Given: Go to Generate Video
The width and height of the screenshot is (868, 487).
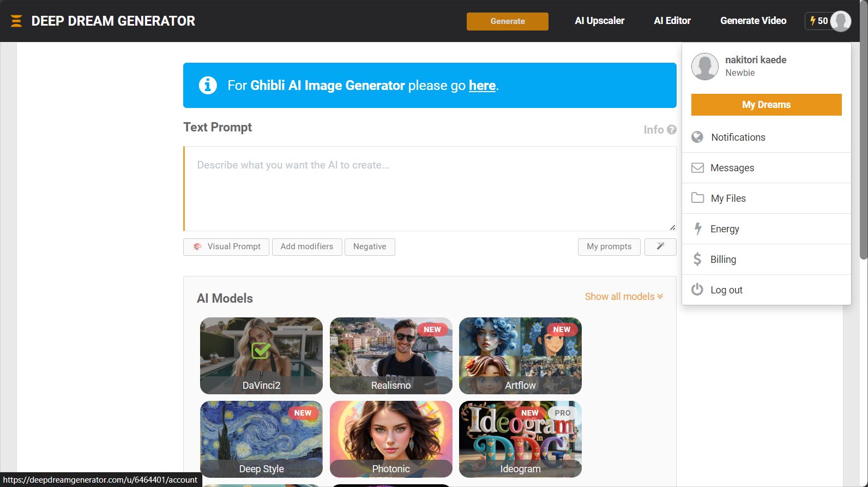Looking at the screenshot, I should tap(753, 21).
